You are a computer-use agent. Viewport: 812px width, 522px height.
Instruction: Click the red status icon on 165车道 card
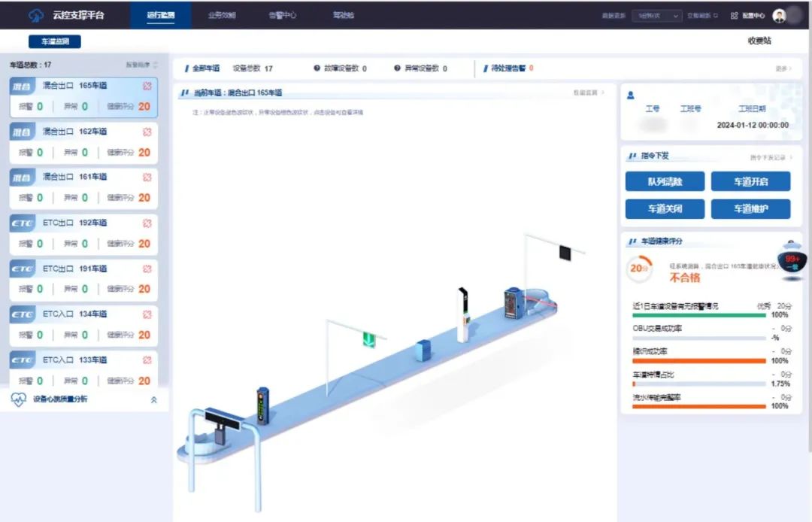pos(147,86)
